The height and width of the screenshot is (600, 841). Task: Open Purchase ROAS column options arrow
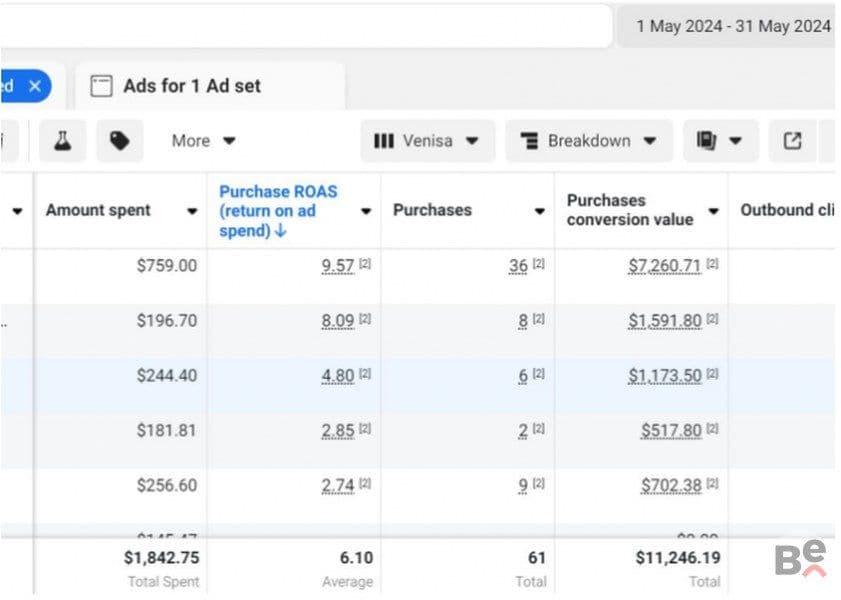[366, 211]
